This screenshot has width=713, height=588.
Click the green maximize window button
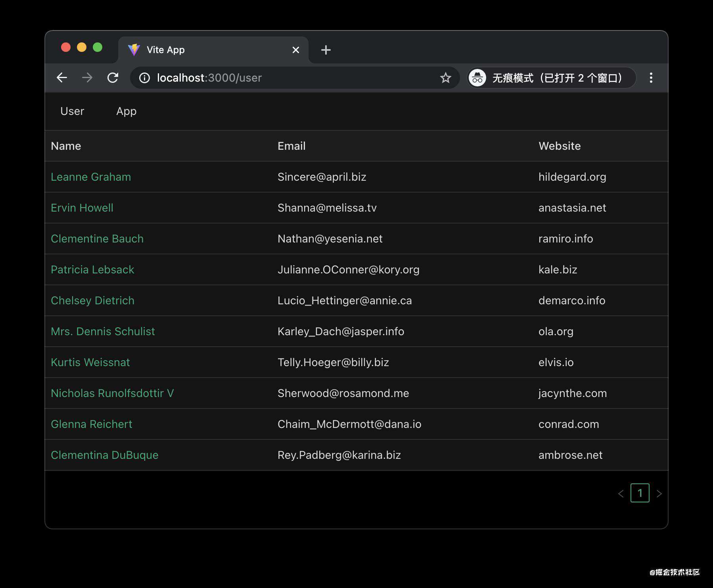(x=98, y=48)
